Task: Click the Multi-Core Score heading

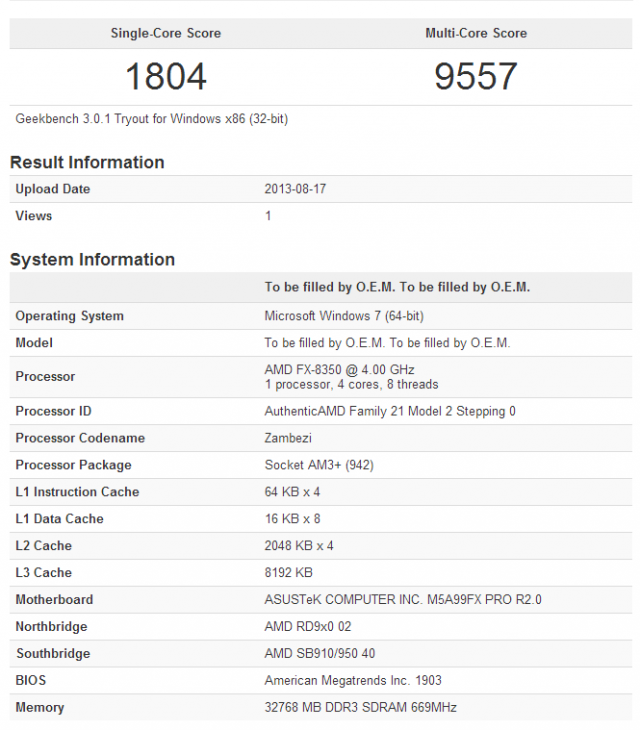Action: 476,33
